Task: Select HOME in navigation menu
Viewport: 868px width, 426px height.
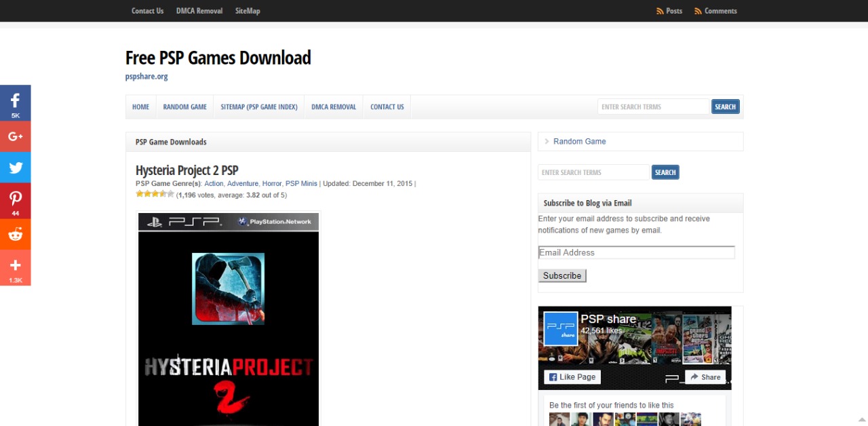Action: point(140,107)
